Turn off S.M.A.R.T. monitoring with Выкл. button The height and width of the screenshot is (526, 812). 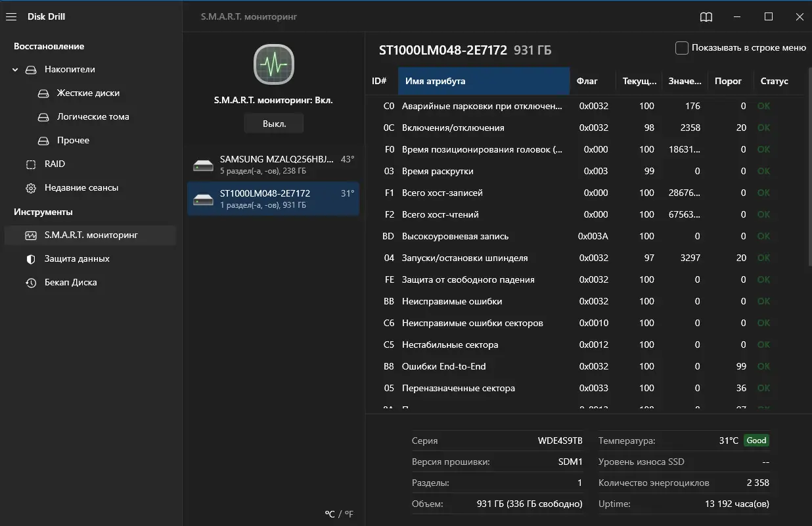(274, 124)
